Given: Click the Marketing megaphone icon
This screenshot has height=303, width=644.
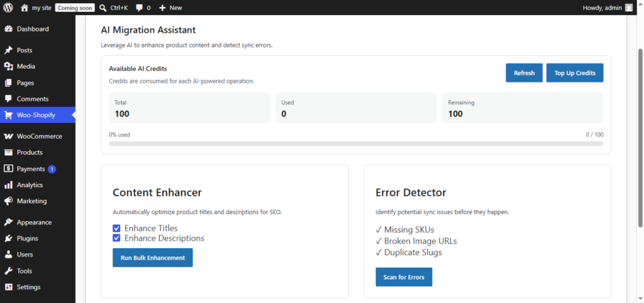Looking at the screenshot, I should pyautogui.click(x=8, y=202).
